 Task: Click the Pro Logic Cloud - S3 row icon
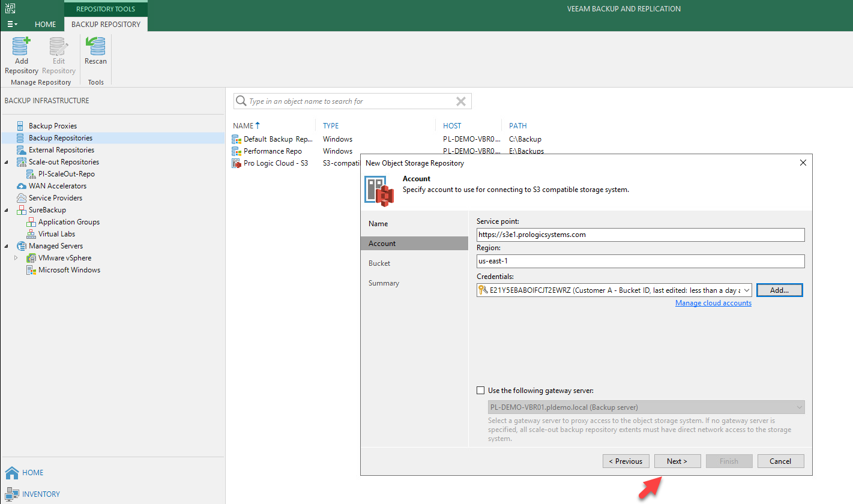(237, 163)
